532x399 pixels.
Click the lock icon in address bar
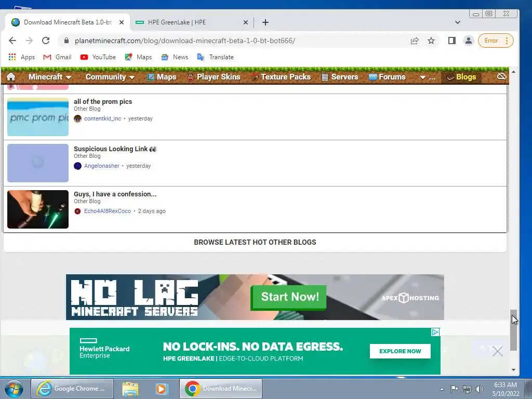tap(66, 41)
